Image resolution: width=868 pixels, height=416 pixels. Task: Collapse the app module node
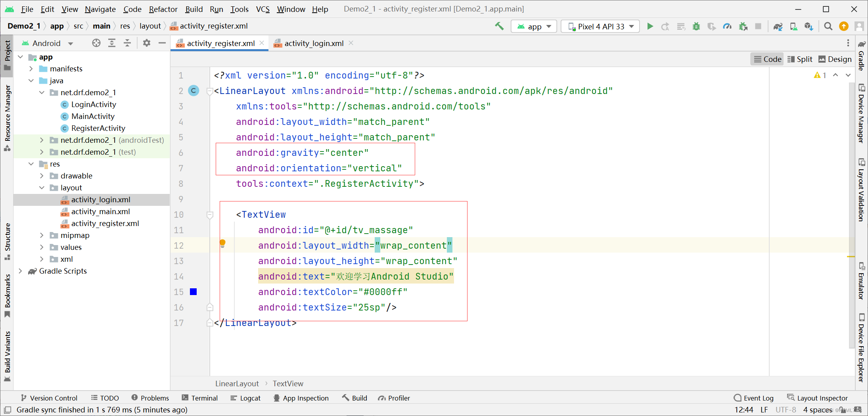click(x=20, y=57)
